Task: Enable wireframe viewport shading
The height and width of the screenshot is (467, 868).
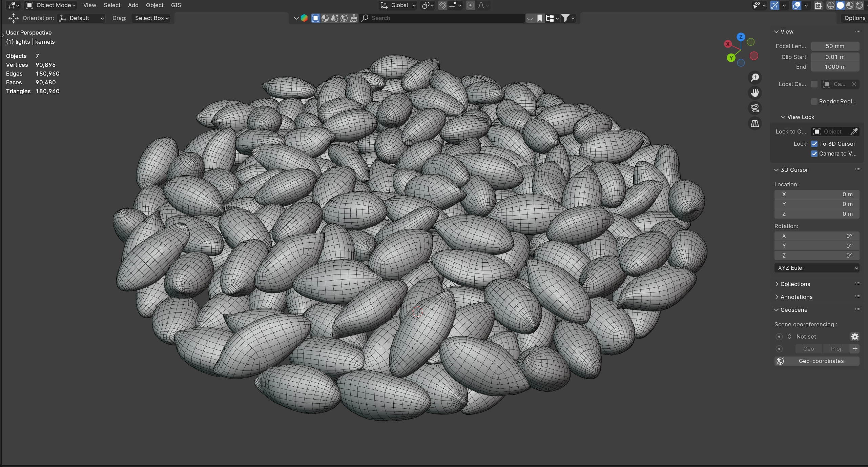Action: click(x=831, y=5)
